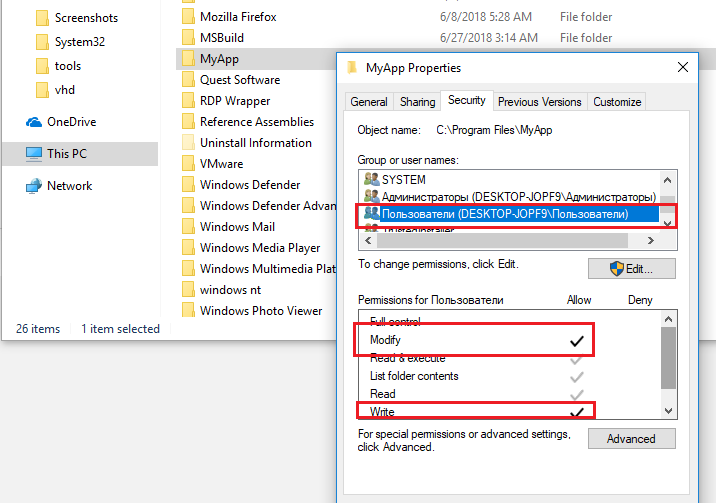Click the SYSTEM group users icon

[372, 180]
